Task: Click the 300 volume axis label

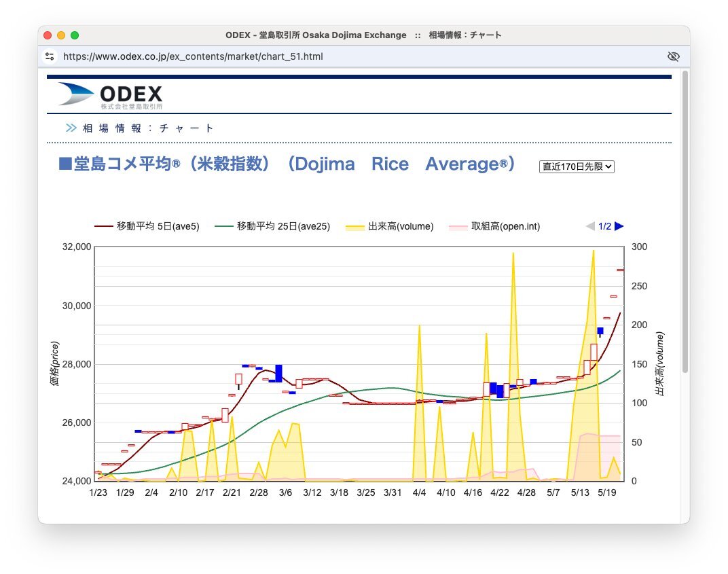Action: tap(639, 247)
